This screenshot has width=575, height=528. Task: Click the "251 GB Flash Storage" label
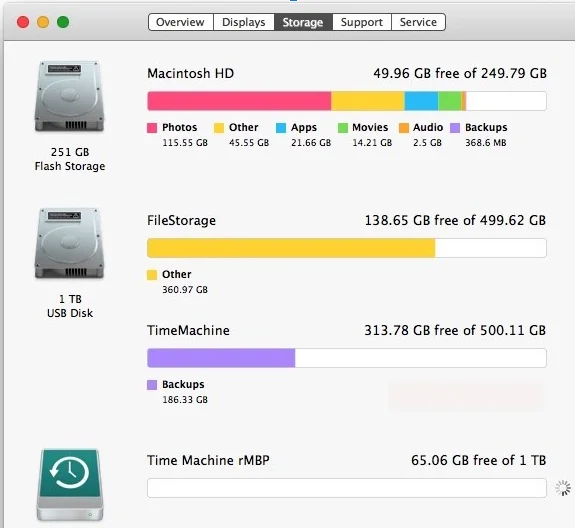70,159
